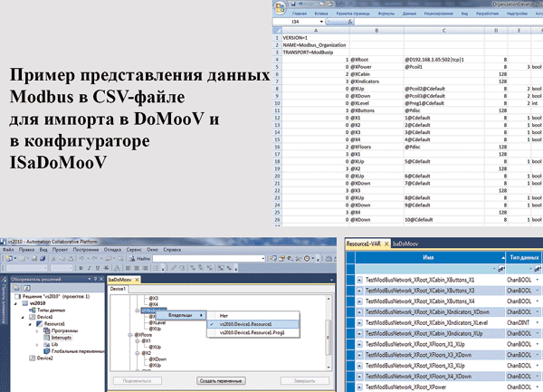Open the Отладка menu
Viewport: 543px width, 392px height.
(x=112, y=249)
